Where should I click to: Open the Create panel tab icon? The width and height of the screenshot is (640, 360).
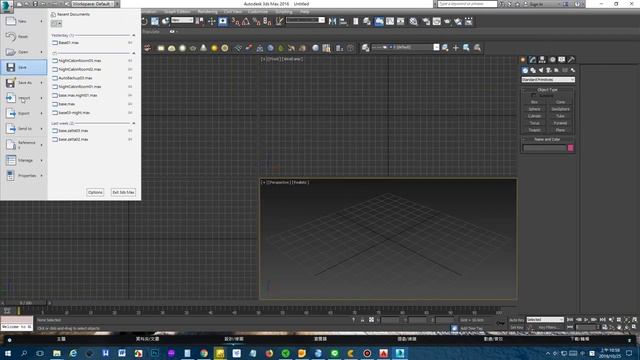pos(523,60)
